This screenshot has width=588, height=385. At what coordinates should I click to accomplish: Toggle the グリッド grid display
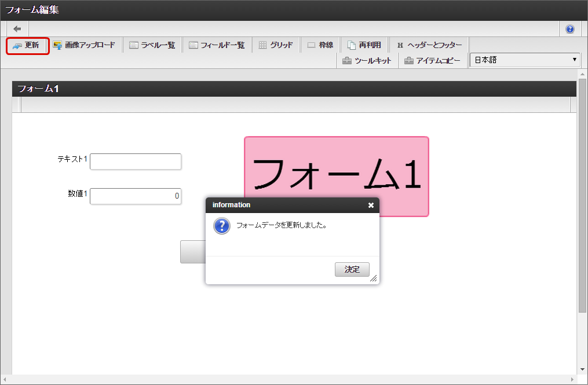[276, 44]
